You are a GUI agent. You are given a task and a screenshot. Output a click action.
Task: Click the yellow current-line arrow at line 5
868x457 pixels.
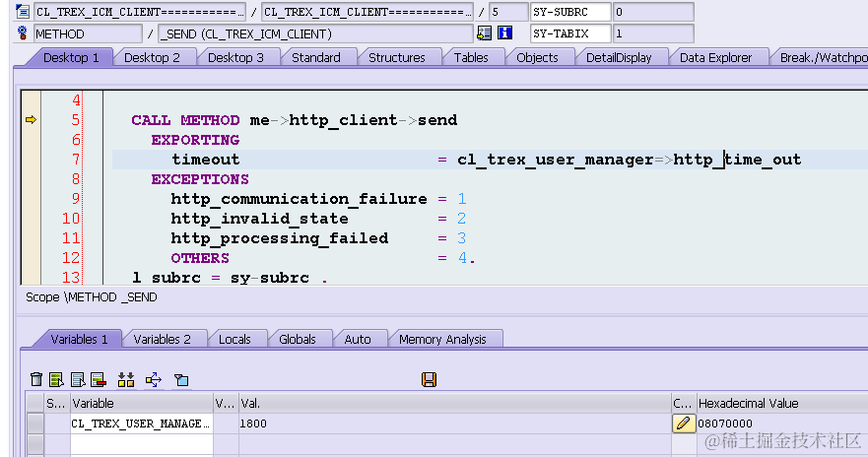tap(31, 119)
